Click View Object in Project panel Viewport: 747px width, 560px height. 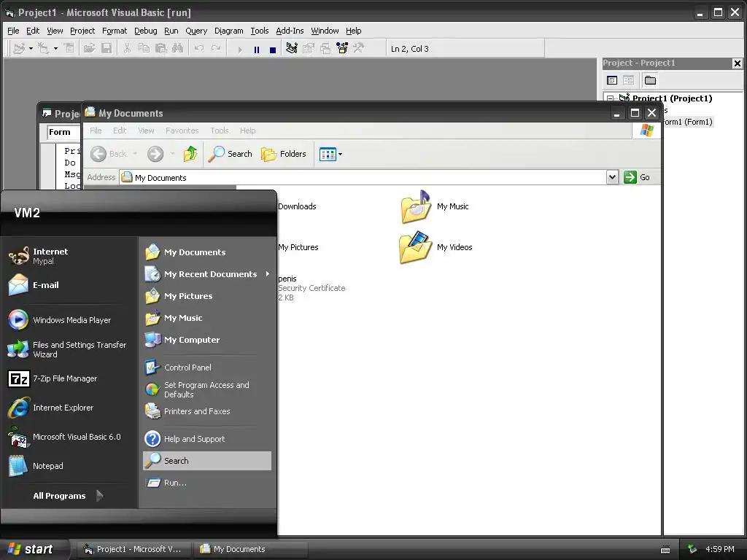click(628, 80)
